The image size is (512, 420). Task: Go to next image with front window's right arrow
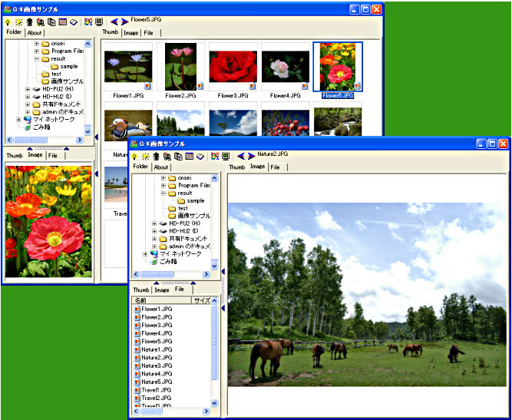tap(251, 156)
